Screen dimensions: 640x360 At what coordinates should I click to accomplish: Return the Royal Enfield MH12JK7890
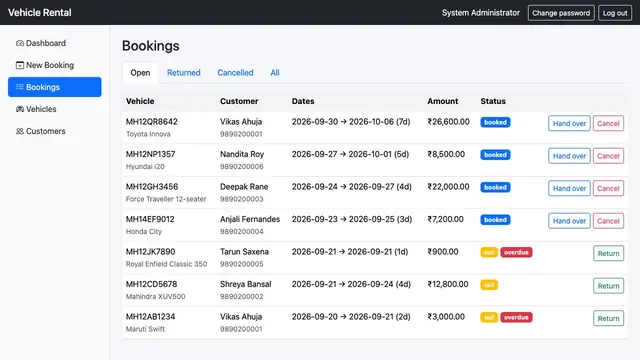click(x=608, y=253)
